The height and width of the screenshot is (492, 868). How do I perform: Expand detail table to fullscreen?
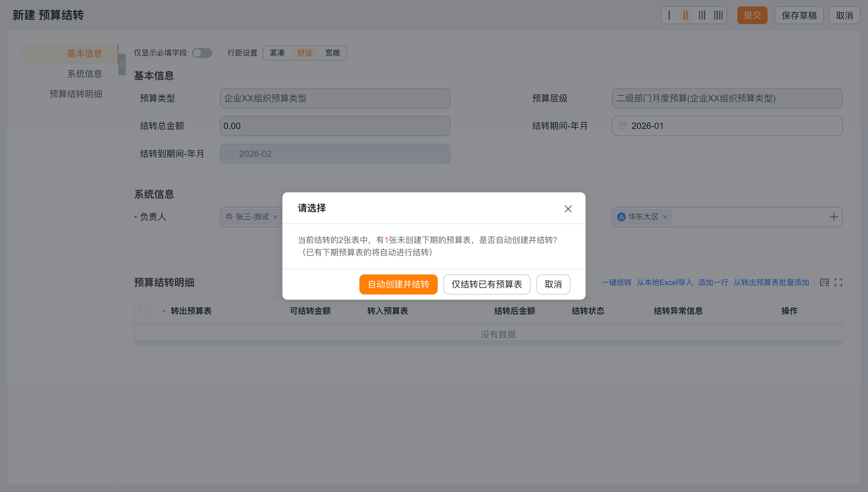[x=838, y=282]
